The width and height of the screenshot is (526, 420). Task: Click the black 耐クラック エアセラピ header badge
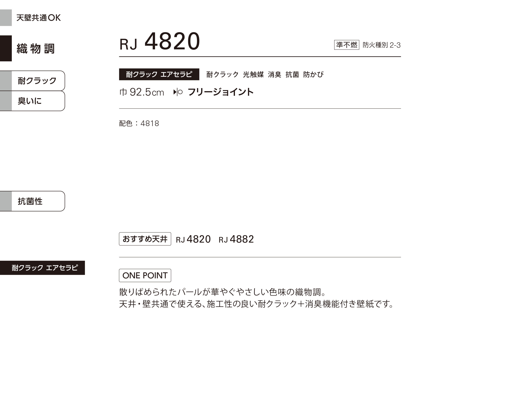tap(159, 74)
